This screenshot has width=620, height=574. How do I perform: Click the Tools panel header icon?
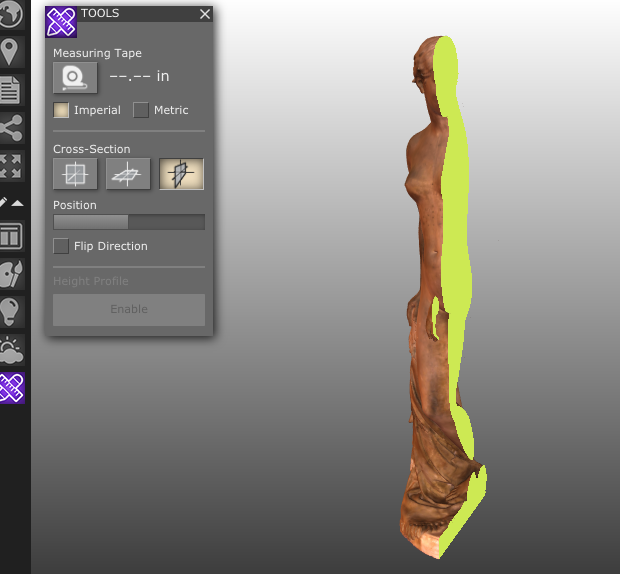[x=61, y=22]
